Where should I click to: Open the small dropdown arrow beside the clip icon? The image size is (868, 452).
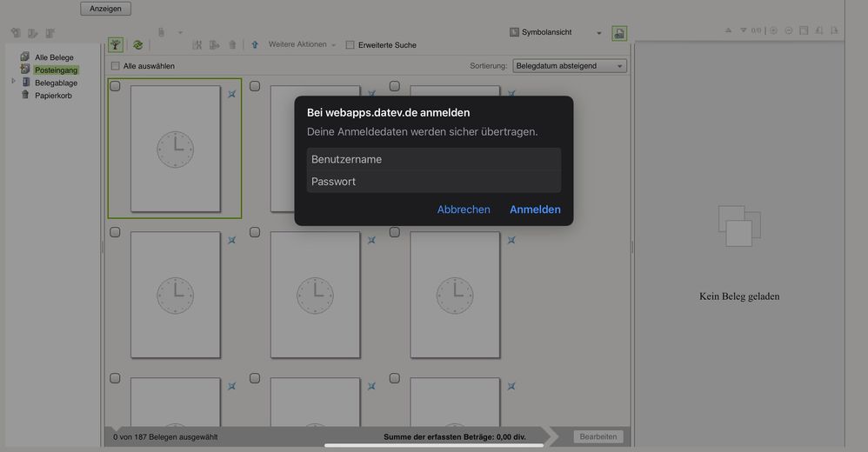pos(180,33)
